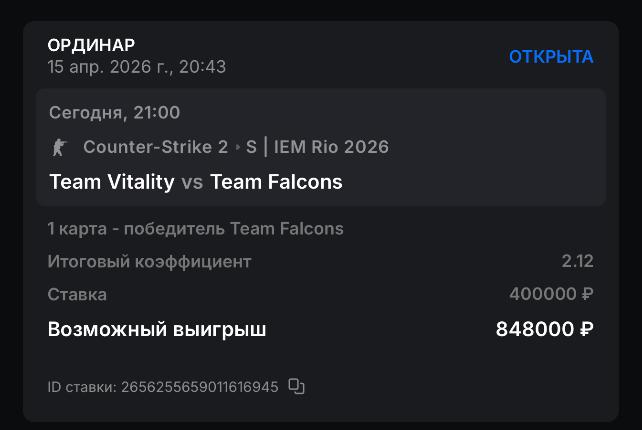Click the Ставка label
The image size is (642, 430).
(x=77, y=295)
